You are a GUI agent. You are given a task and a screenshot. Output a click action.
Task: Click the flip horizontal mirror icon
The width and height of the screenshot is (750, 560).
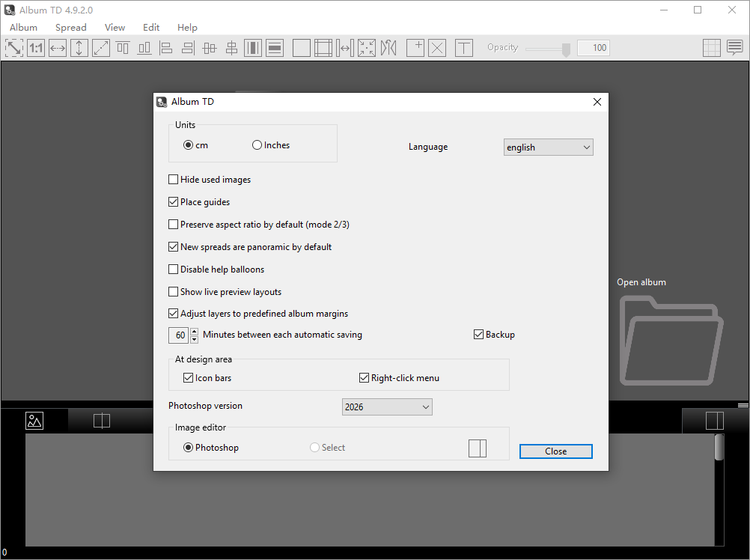tap(389, 48)
